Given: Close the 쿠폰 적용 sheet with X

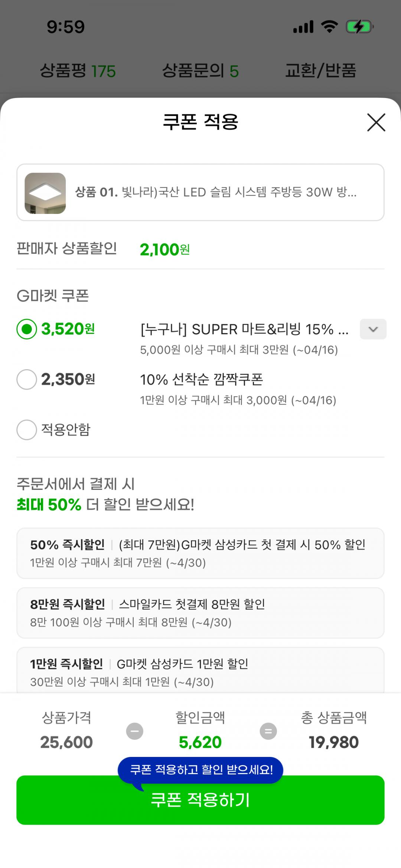Looking at the screenshot, I should pos(376,123).
